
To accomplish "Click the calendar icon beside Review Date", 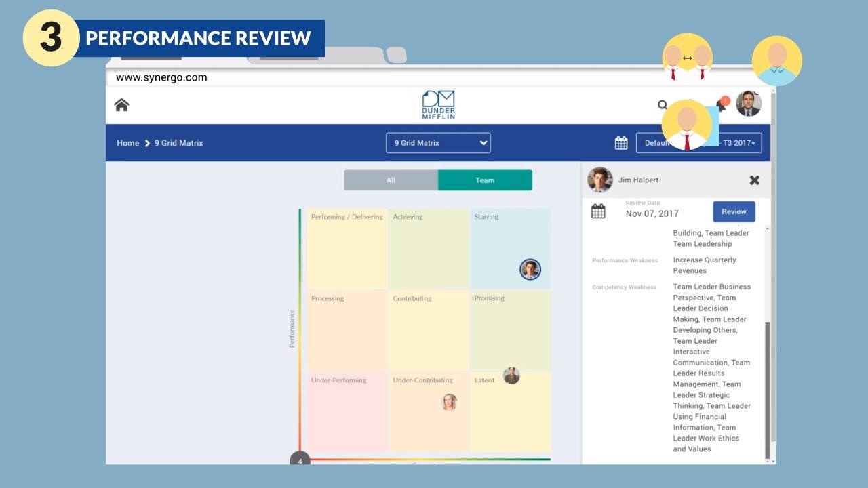I will click(x=598, y=211).
